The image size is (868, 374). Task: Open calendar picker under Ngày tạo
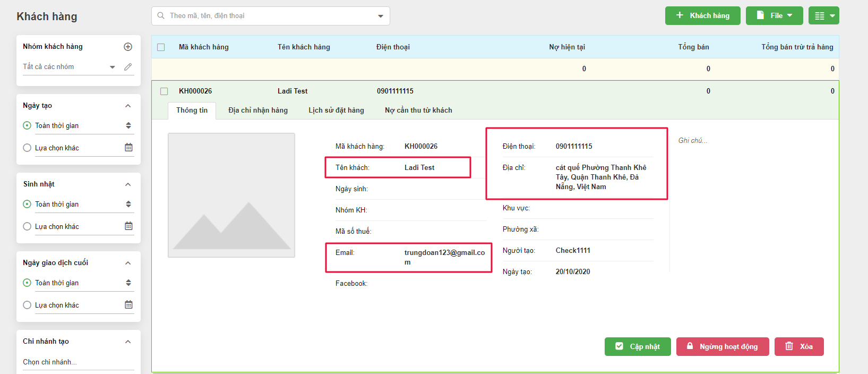coord(128,148)
